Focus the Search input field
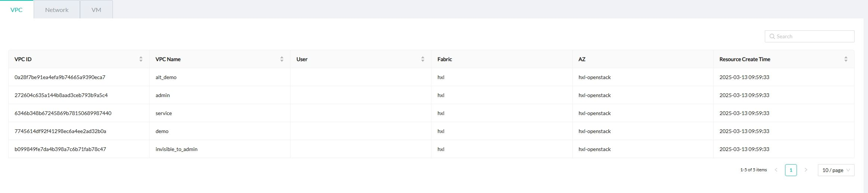Viewport: 868px width, 193px height. (813, 36)
